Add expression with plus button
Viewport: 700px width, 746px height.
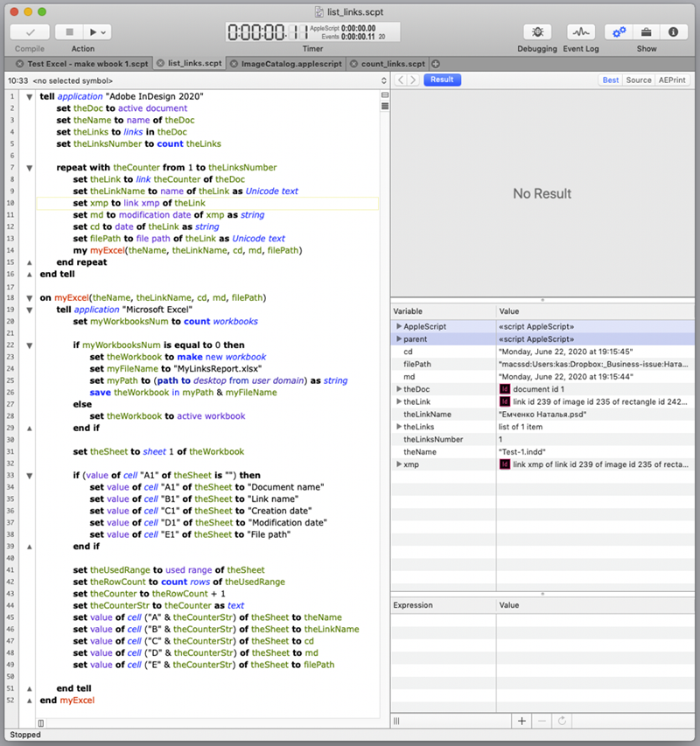pos(521,722)
